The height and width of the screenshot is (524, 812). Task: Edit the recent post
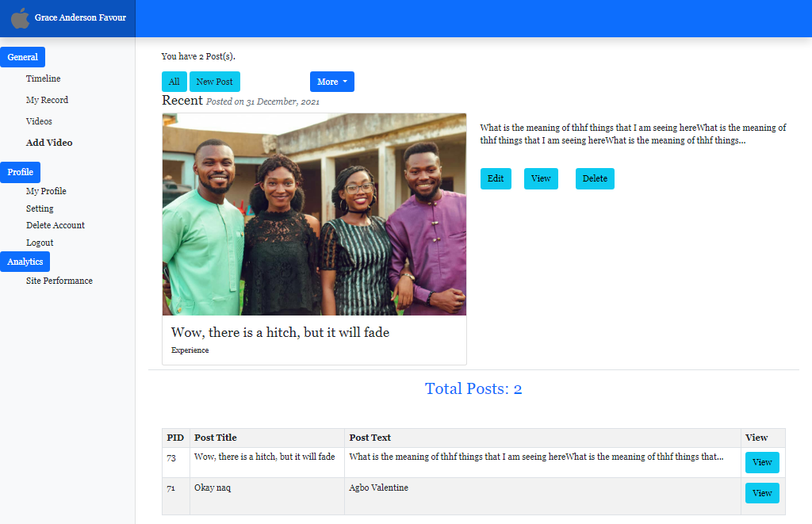pos(496,178)
